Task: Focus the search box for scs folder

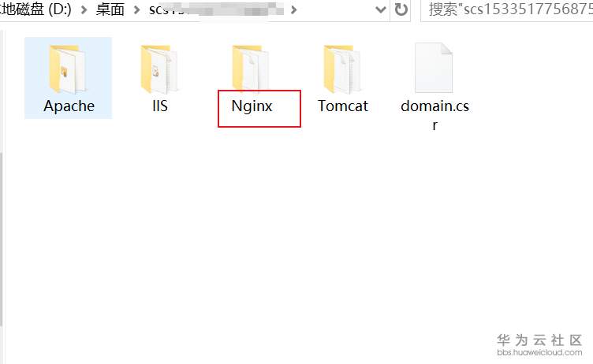Action: click(507, 9)
